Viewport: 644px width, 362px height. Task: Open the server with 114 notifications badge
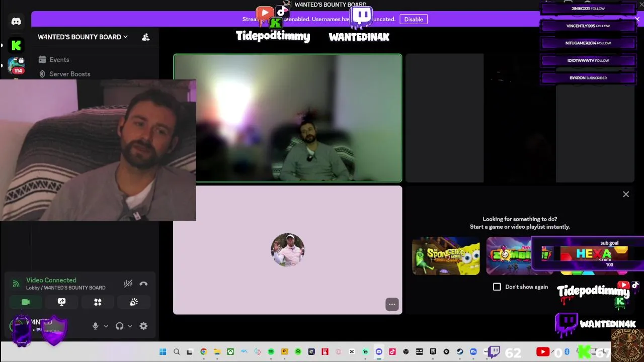[16, 65]
